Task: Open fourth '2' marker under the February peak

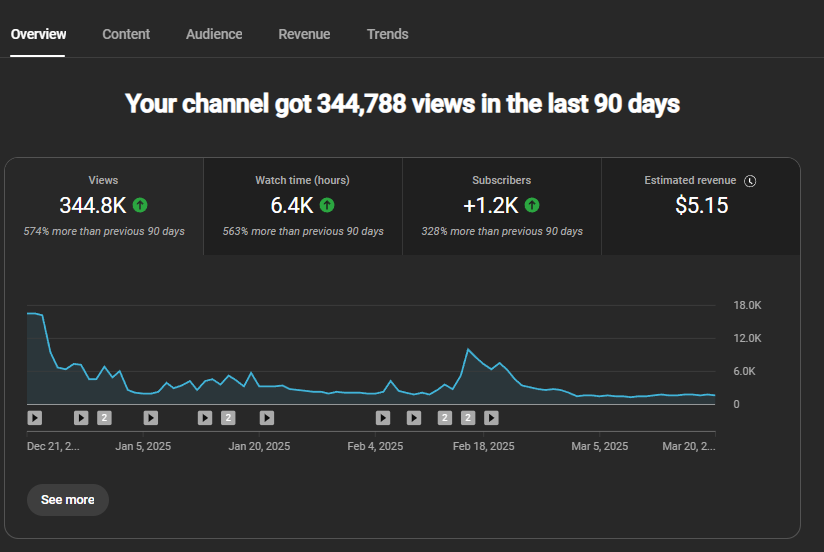Action: click(x=468, y=418)
